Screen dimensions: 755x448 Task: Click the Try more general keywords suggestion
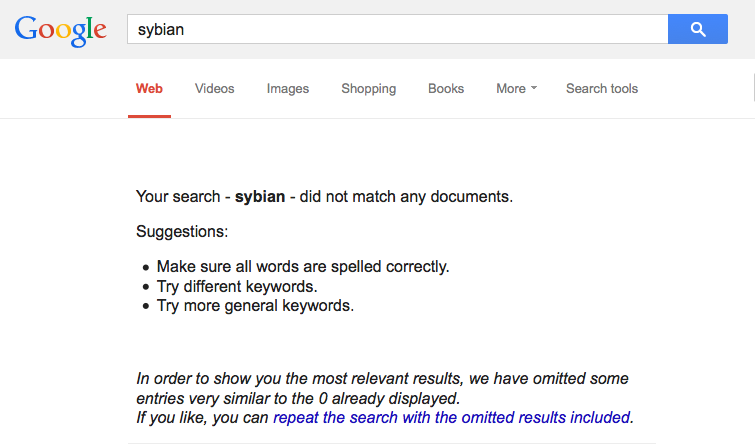[255, 306]
